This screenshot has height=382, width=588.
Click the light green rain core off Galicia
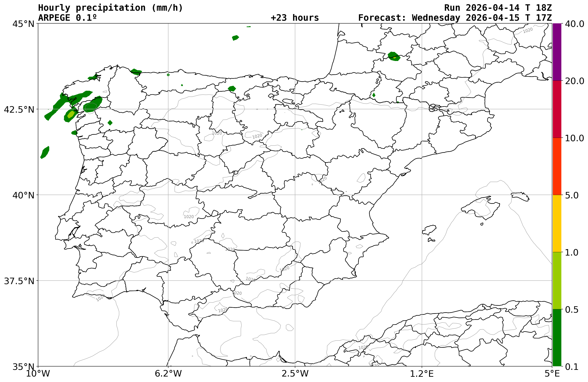pyautogui.click(x=71, y=115)
